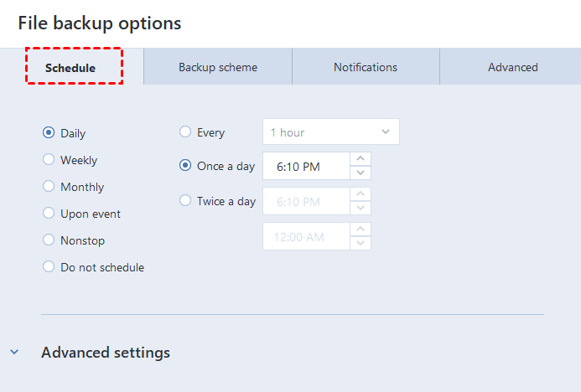The width and height of the screenshot is (581, 392).
Task: Open the Backup scheme tab
Action: point(218,67)
